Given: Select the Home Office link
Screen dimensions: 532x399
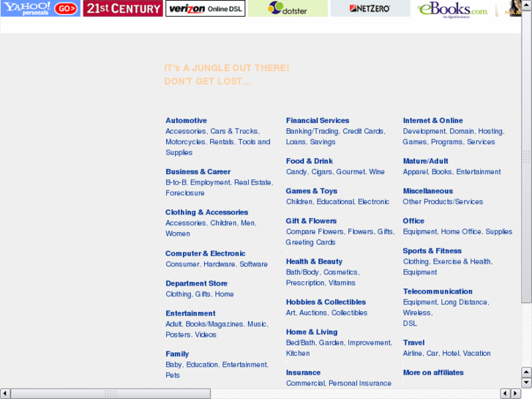Looking at the screenshot, I should click(461, 231).
